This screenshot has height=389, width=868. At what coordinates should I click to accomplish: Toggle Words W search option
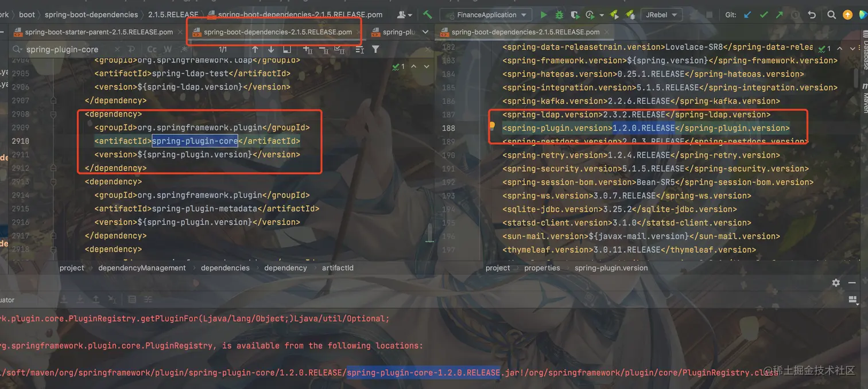[168, 49]
